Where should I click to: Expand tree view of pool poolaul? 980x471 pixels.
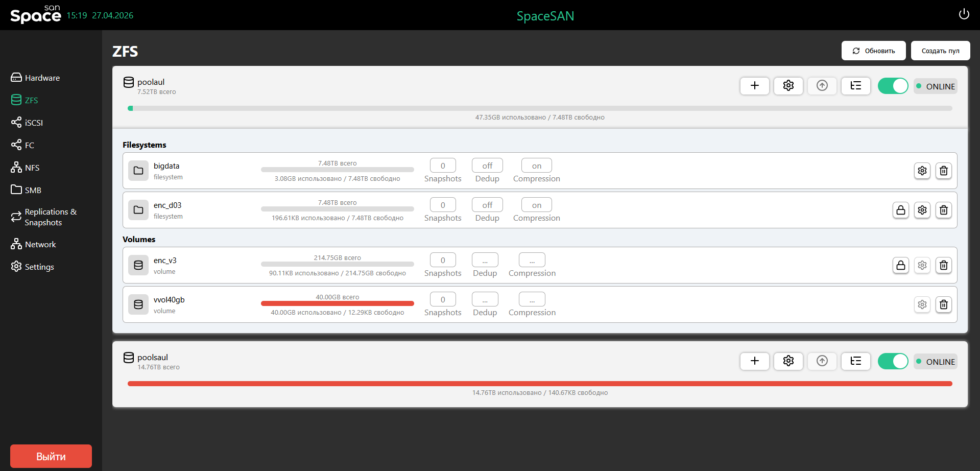click(x=855, y=86)
